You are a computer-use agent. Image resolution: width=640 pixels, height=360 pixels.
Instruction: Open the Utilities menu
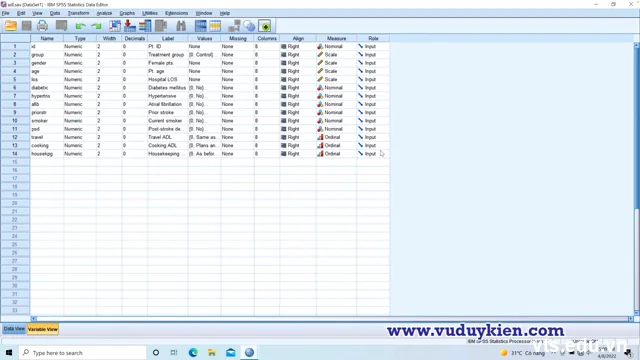pyautogui.click(x=150, y=13)
